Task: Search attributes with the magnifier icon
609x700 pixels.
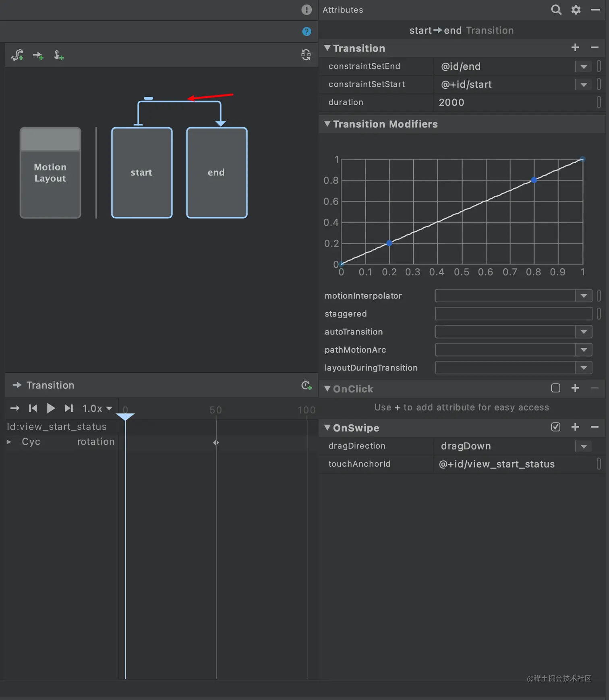Action: 556,10
